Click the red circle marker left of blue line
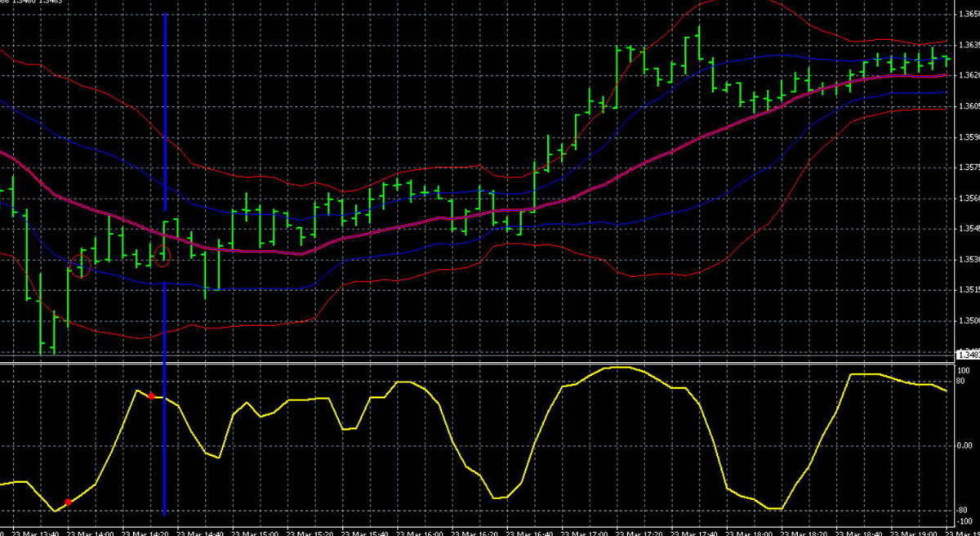This screenshot has width=980, height=536. (80, 266)
